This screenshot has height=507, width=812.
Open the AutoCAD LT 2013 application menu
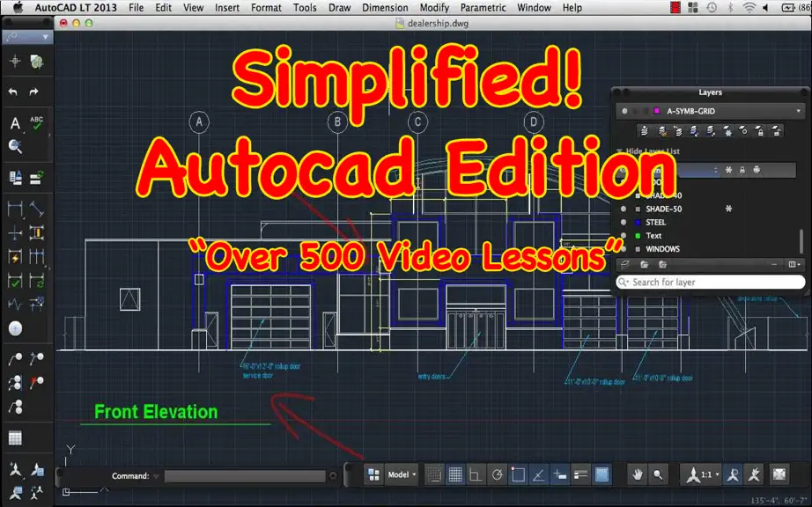pyautogui.click(x=76, y=8)
